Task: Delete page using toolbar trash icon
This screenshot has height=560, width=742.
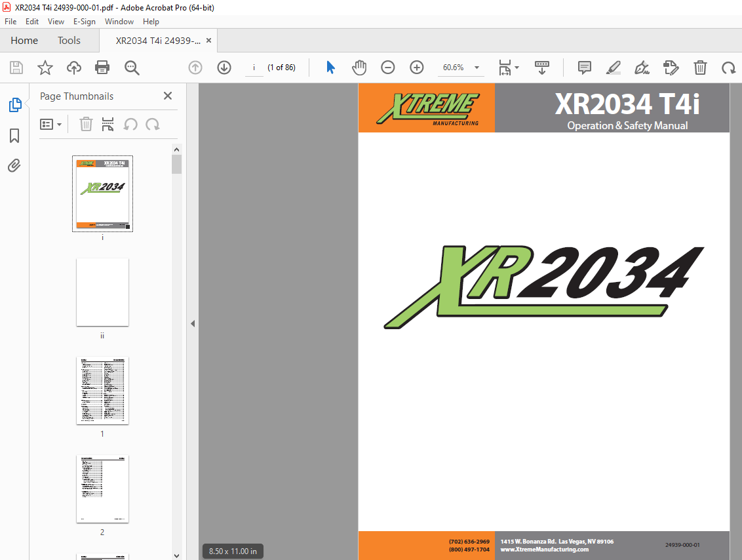Action: (x=700, y=68)
